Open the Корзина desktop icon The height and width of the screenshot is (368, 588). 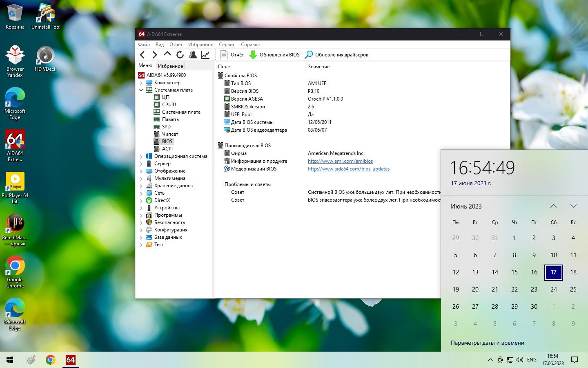click(x=15, y=17)
